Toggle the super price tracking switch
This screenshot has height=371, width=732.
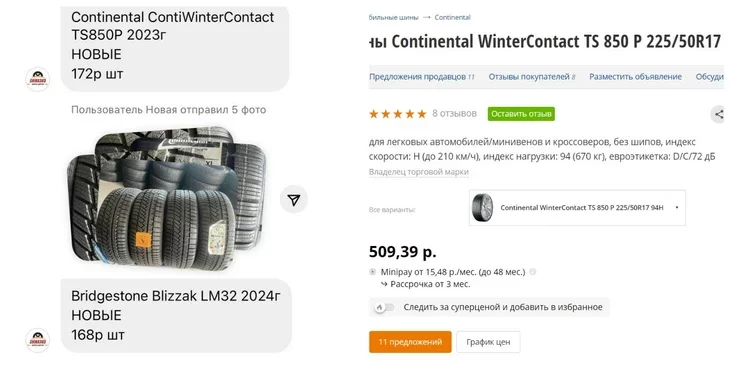click(x=383, y=307)
